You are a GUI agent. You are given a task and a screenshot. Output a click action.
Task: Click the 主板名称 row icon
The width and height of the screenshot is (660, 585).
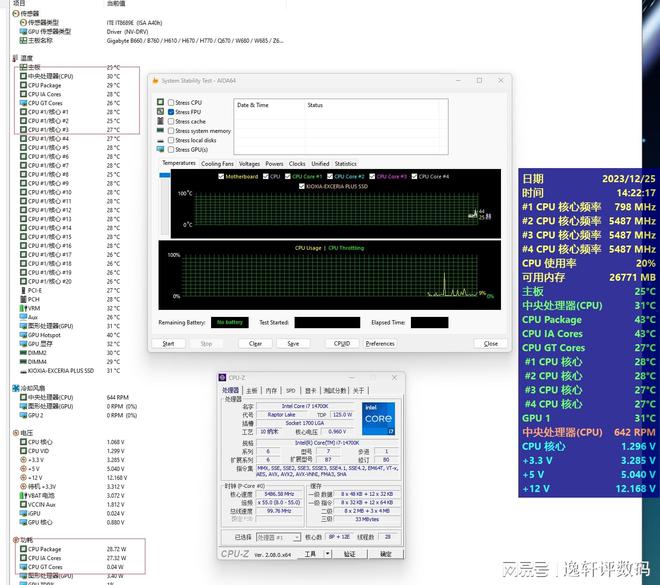(x=24, y=40)
